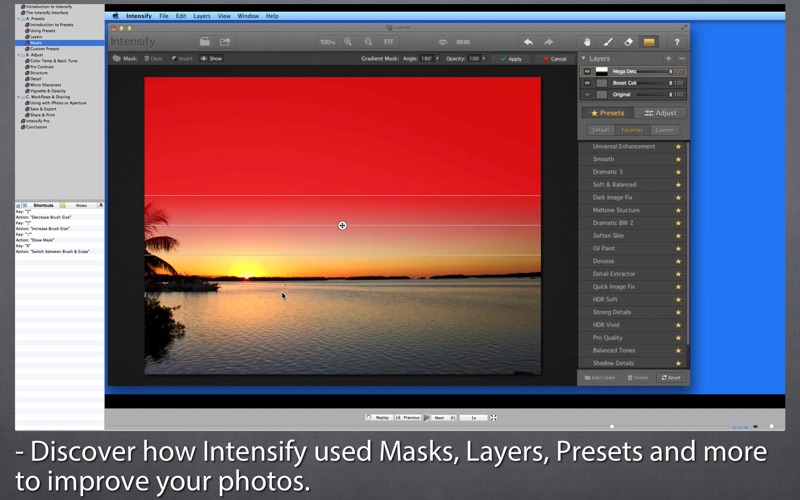Click the 100% zoom button
This screenshot has width=800, height=500.
(x=328, y=42)
